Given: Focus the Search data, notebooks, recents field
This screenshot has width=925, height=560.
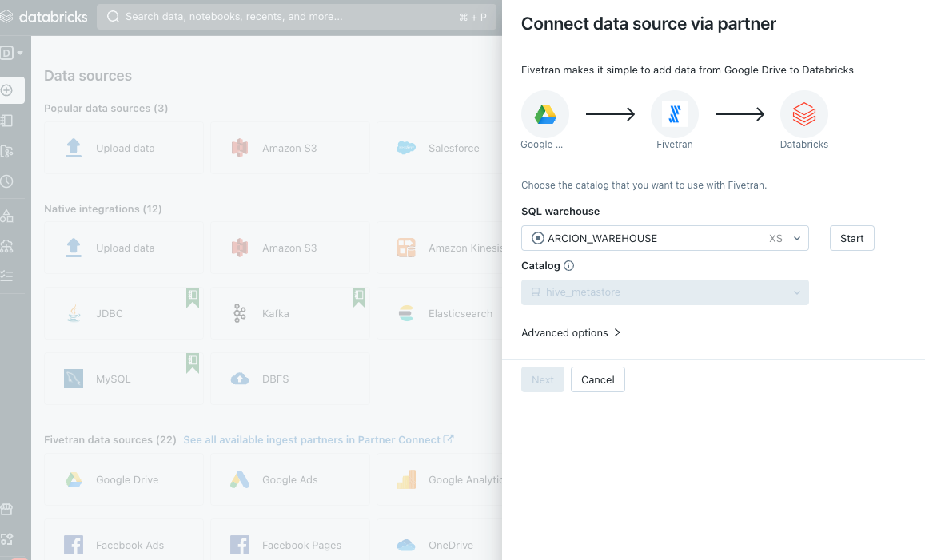Looking at the screenshot, I should pyautogui.click(x=296, y=17).
